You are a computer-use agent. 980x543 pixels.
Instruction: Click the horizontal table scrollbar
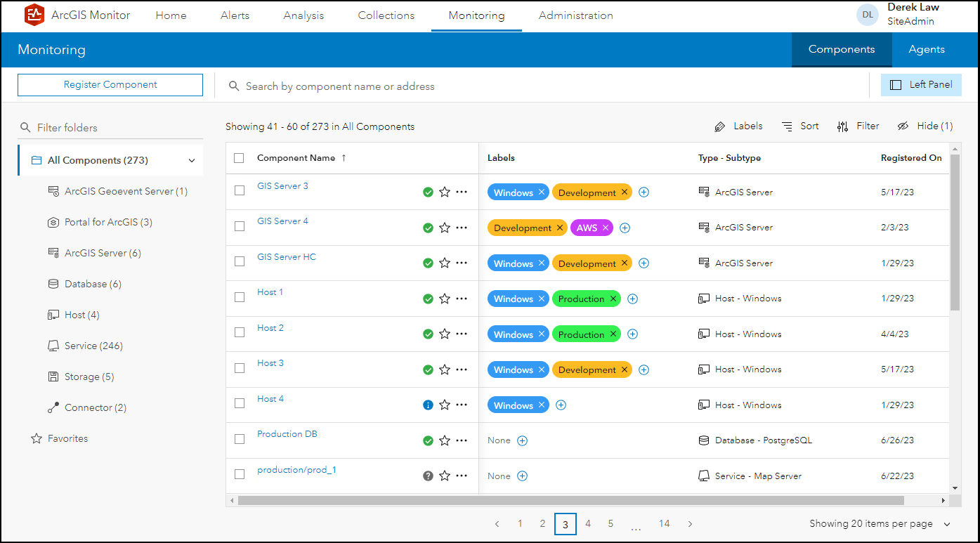570,501
